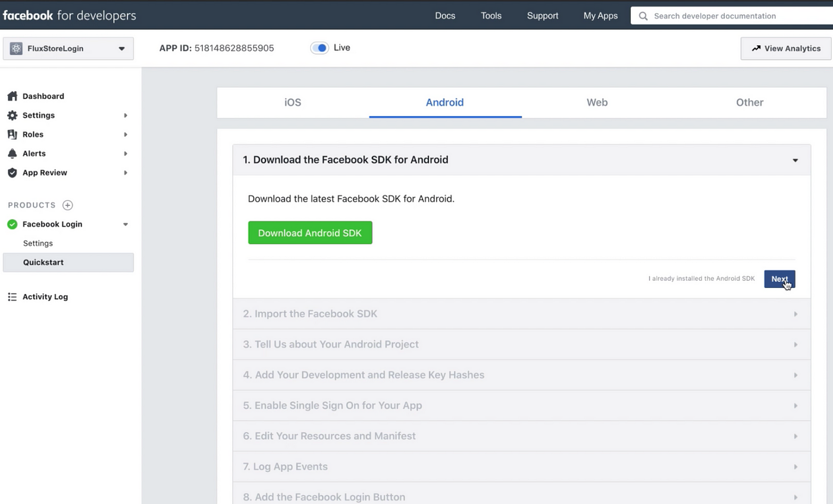Expand step 7 Log App Events
The height and width of the screenshot is (504, 833).
click(x=522, y=467)
